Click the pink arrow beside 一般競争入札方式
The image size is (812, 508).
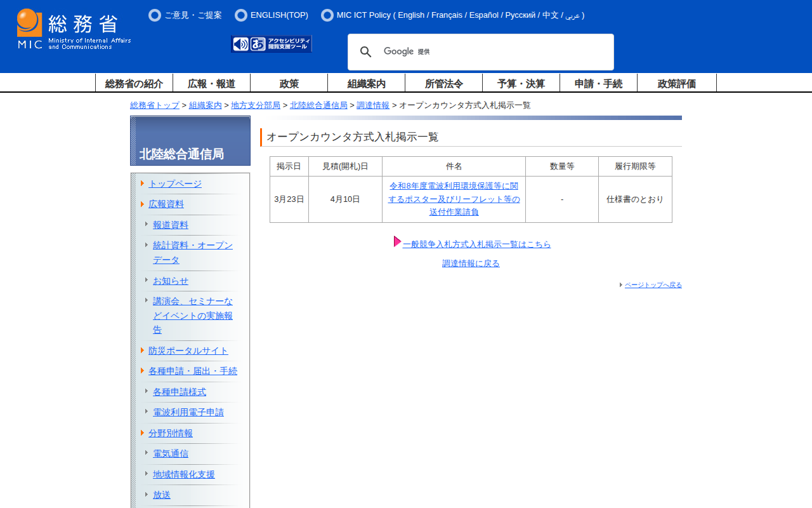point(397,242)
